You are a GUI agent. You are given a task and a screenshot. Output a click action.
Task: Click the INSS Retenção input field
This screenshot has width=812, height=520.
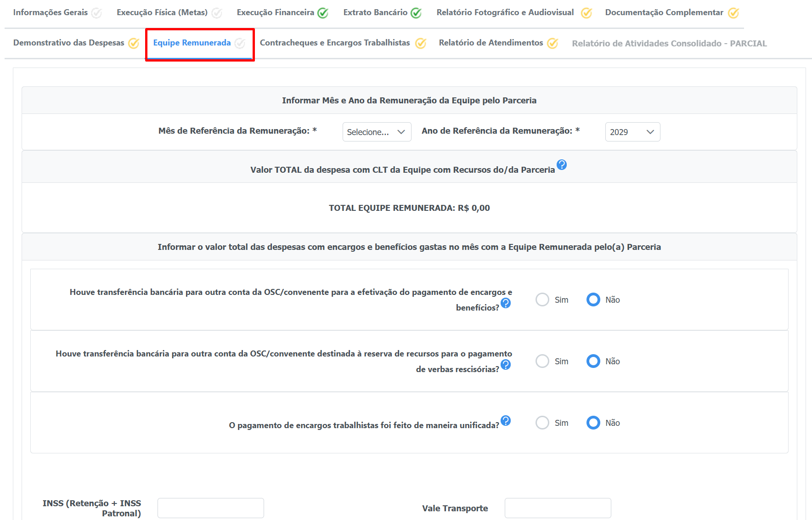click(x=211, y=508)
